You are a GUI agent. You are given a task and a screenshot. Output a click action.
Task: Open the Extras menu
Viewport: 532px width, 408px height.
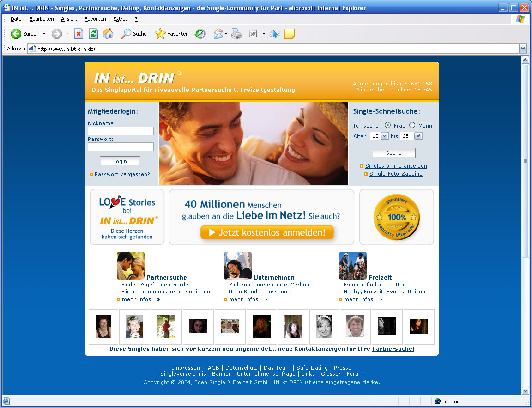121,19
